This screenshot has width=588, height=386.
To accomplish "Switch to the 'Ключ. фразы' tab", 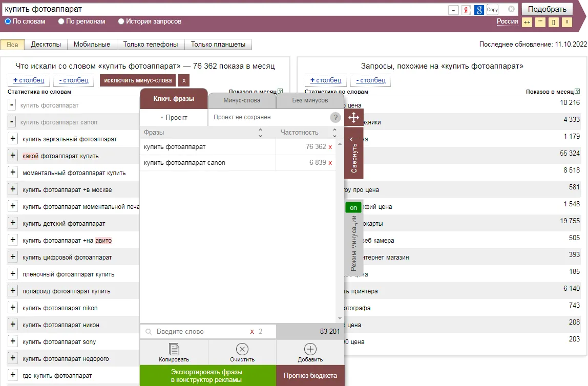I will pos(174,99).
